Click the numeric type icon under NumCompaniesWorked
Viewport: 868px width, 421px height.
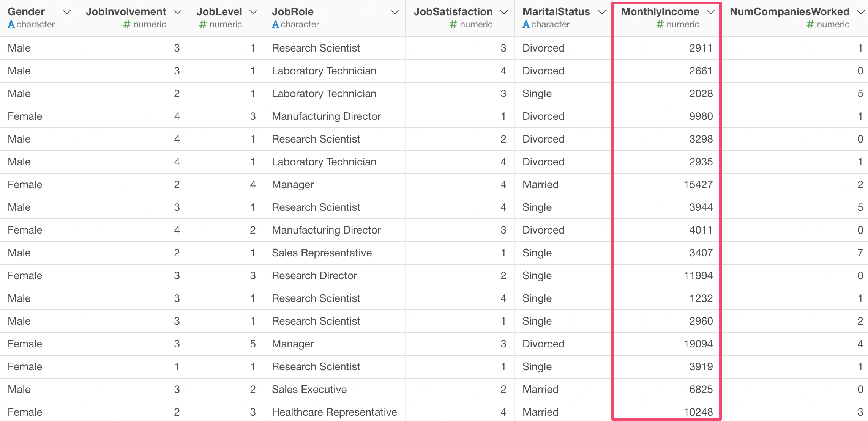[810, 25]
